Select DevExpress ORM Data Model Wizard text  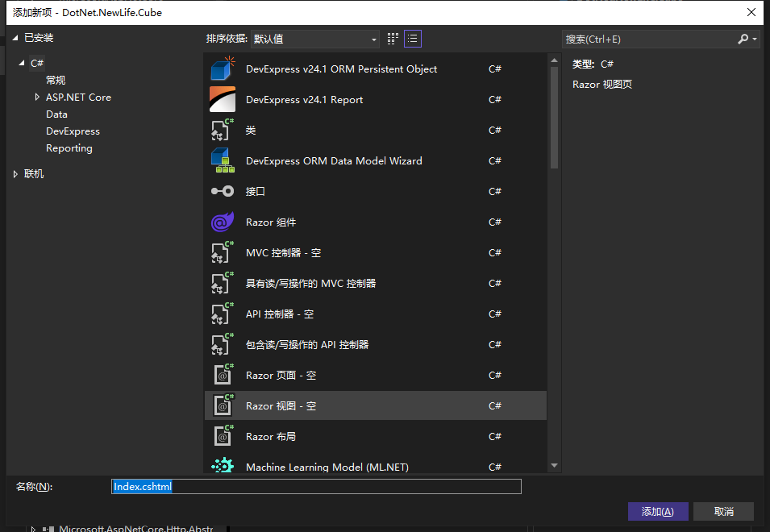click(334, 160)
